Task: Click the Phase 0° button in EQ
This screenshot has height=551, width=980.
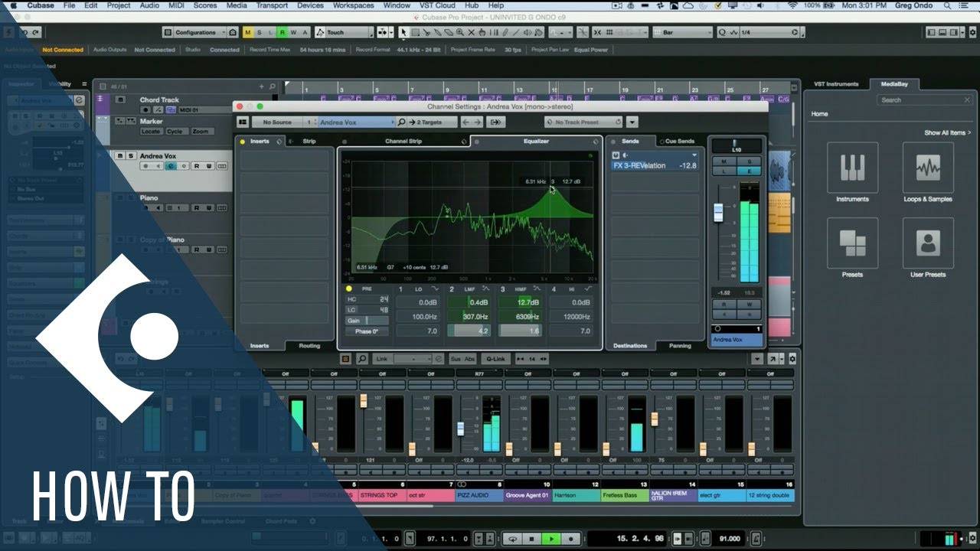Action: coord(367,331)
